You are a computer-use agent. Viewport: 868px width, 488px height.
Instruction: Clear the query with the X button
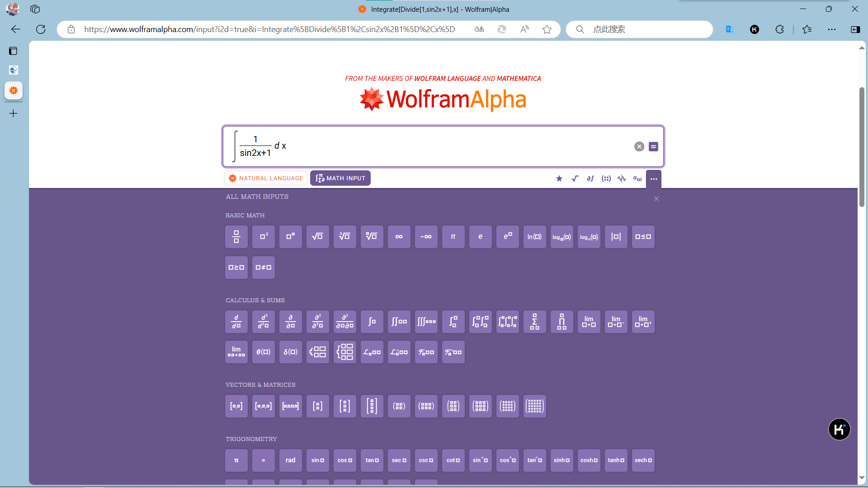click(x=639, y=146)
